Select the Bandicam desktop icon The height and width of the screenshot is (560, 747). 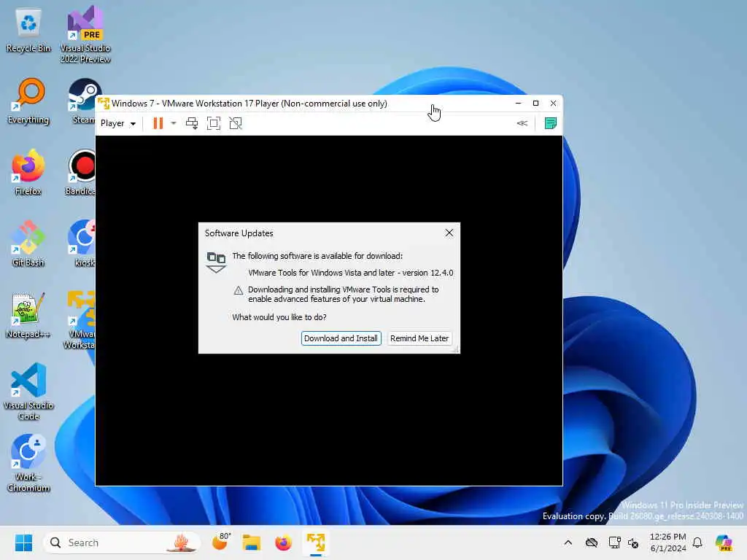(81, 172)
